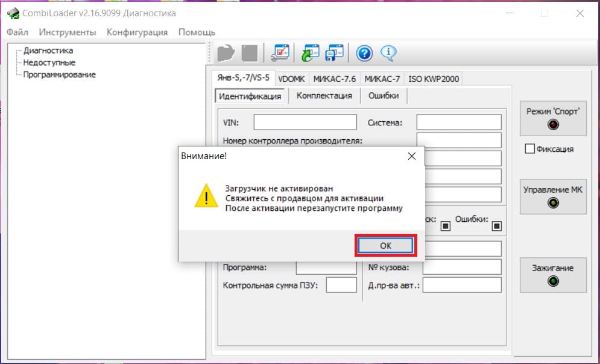Open help with the blue question mark icon
The width and height of the screenshot is (600, 364).
point(364,53)
